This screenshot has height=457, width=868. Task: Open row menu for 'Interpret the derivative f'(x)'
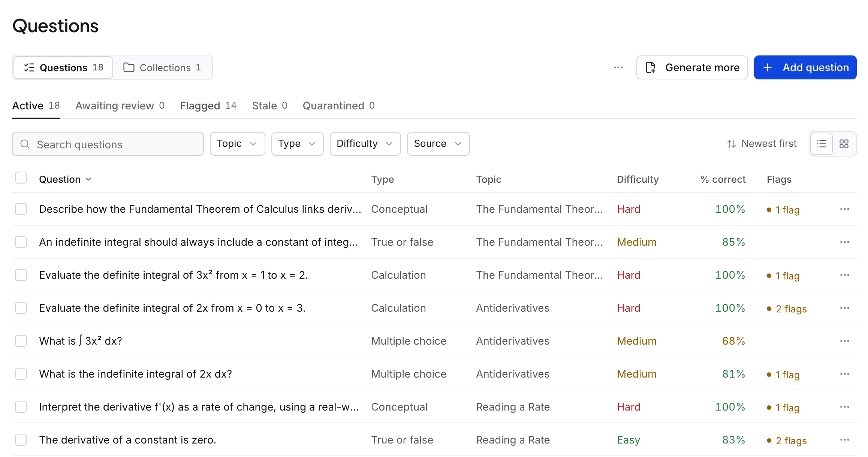click(x=845, y=407)
